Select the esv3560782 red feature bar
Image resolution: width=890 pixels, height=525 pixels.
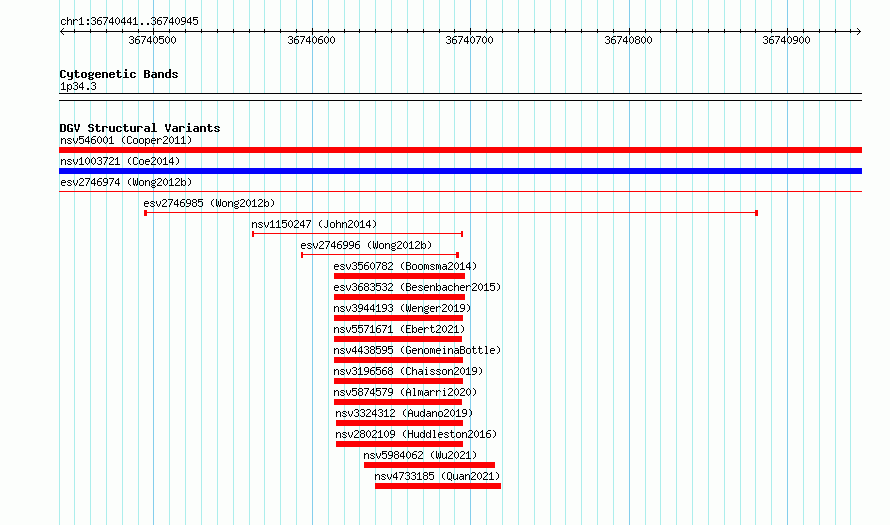pyautogui.click(x=399, y=276)
